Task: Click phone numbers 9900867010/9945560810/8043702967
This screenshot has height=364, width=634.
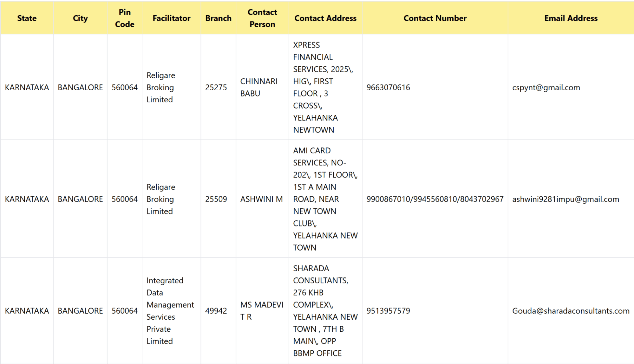Action: (x=435, y=199)
